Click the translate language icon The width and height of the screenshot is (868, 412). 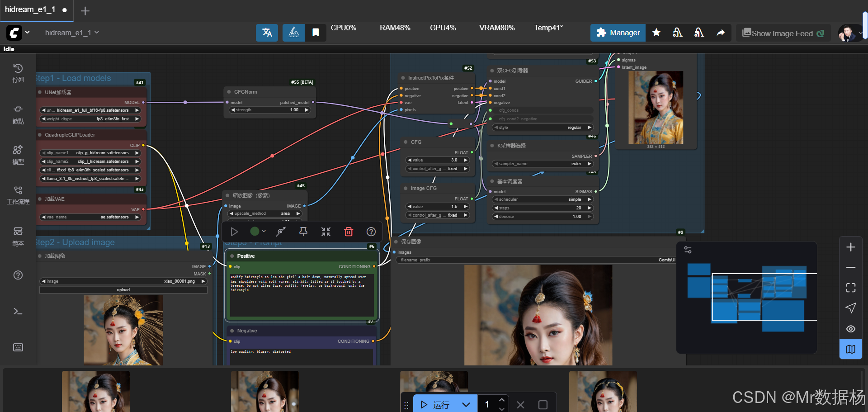(x=267, y=33)
